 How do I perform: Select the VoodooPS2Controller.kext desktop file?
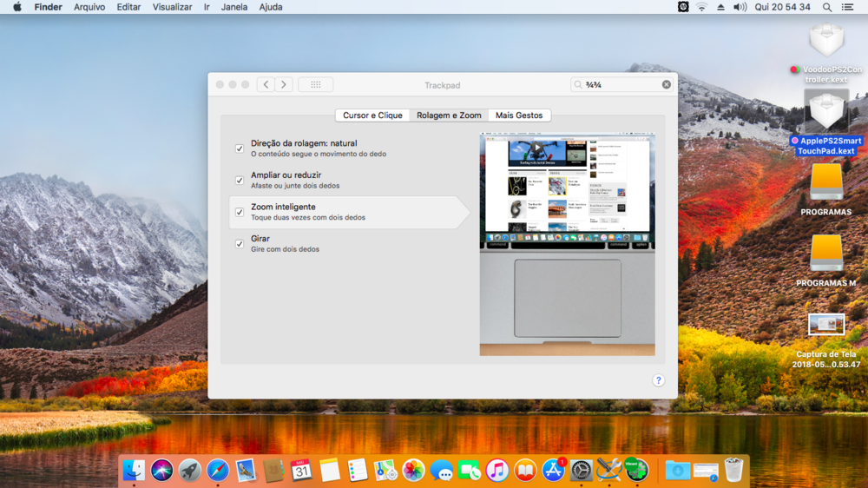(826, 42)
